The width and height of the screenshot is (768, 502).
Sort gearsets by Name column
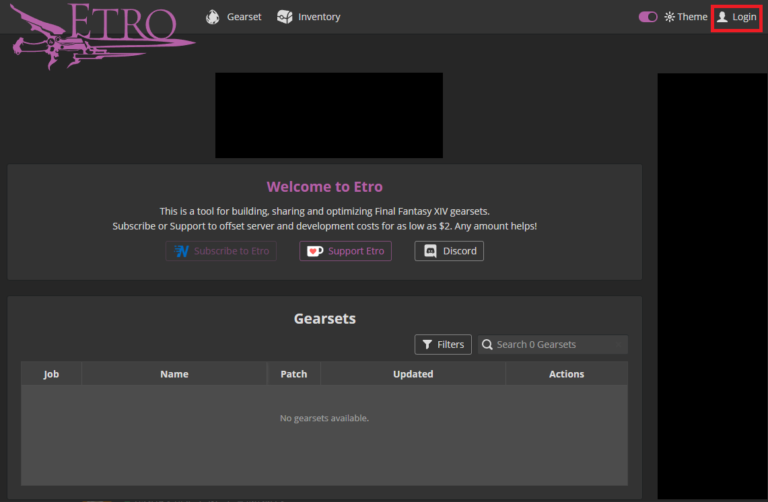click(x=174, y=374)
